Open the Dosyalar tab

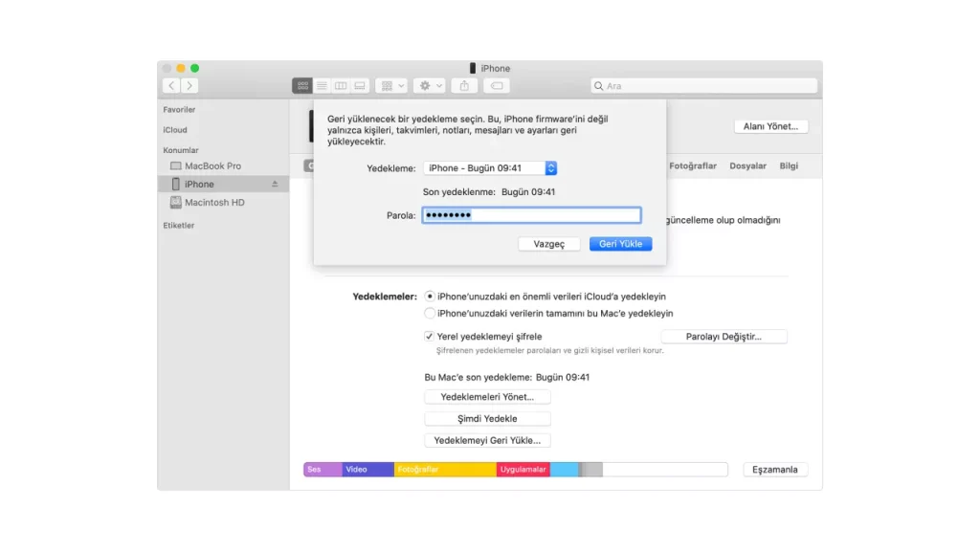(x=747, y=165)
